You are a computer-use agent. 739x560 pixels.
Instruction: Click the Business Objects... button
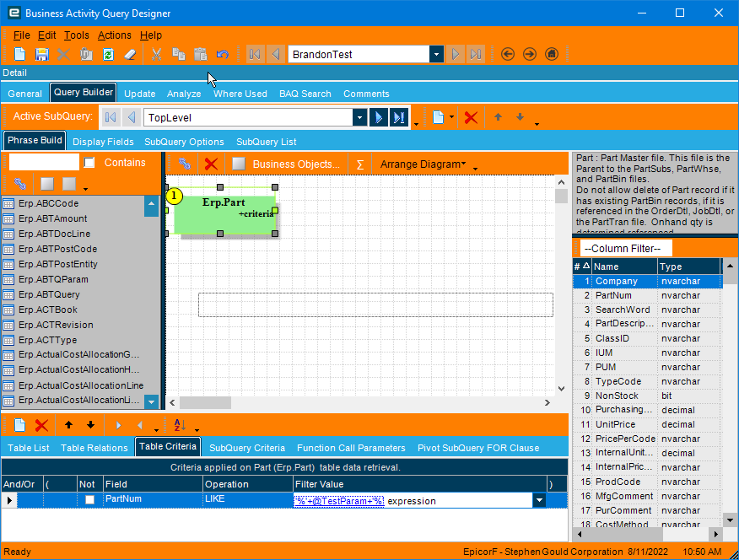click(296, 164)
